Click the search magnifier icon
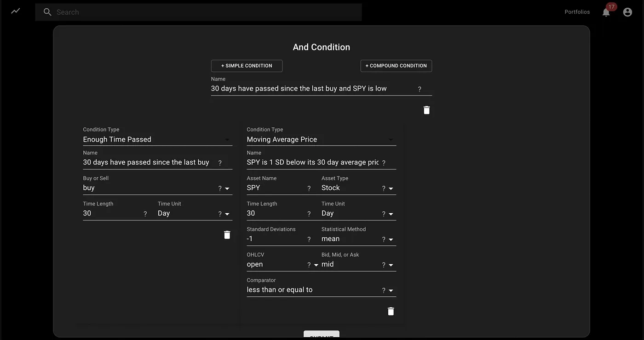Viewport: 644px width, 340px height. (x=47, y=12)
